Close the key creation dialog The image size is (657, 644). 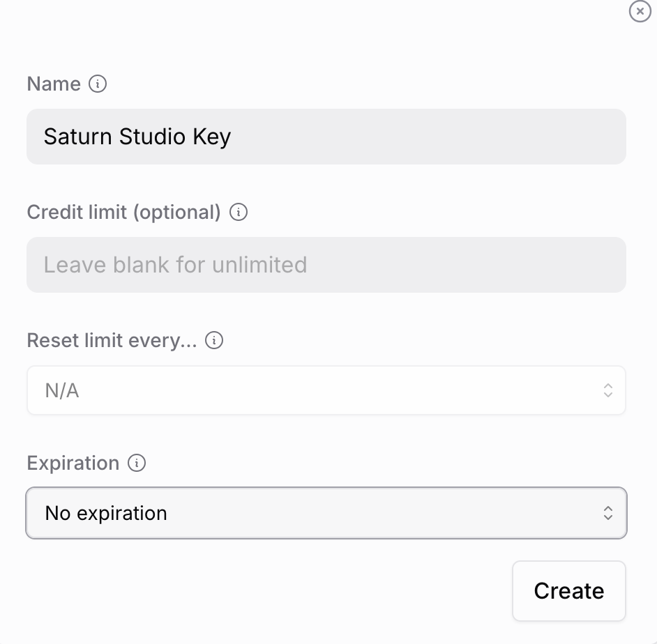tap(640, 11)
